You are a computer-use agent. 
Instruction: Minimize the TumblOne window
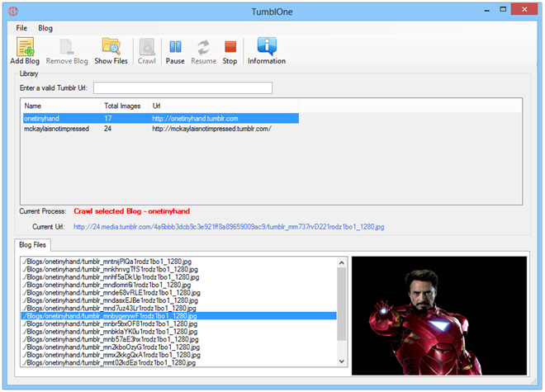click(487, 10)
